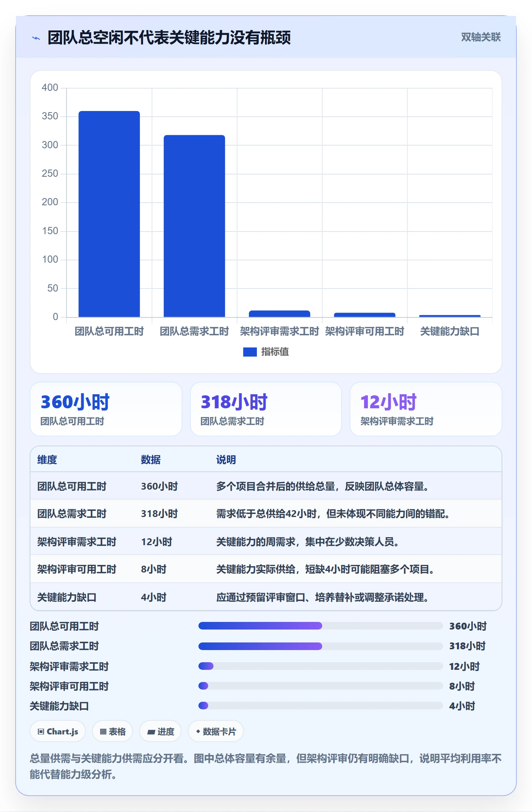The image size is (532, 812).
Task: Select the 架构评审可用工时 progress bar
Action: tap(321, 686)
